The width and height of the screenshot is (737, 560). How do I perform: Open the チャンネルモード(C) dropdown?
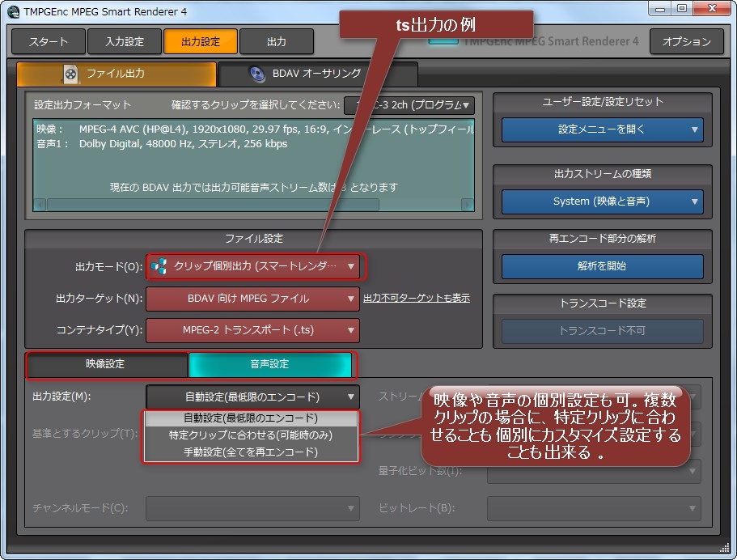pos(253,508)
